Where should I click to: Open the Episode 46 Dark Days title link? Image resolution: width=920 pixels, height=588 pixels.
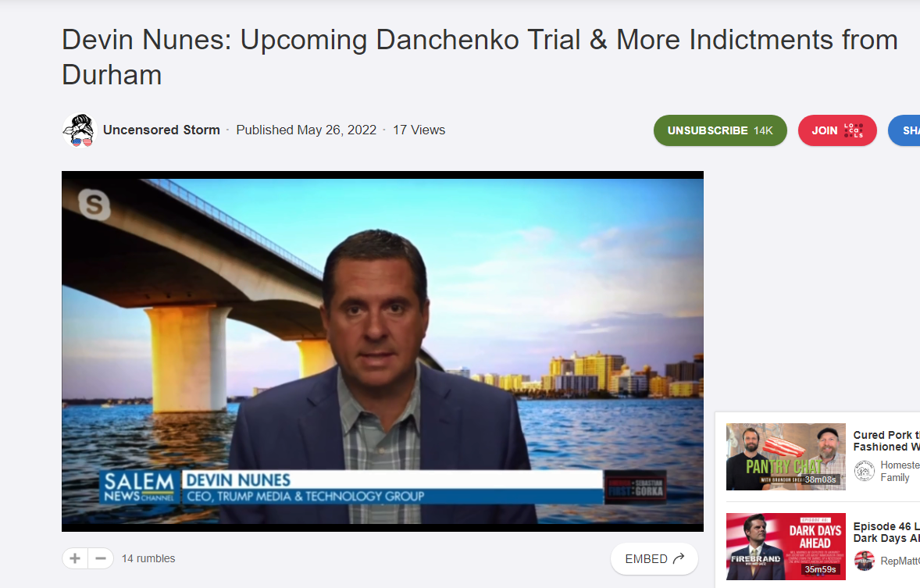coord(886,533)
